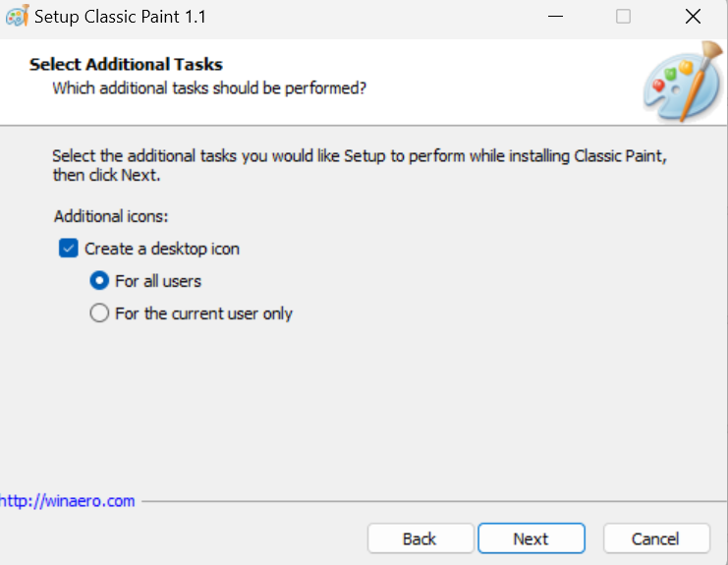Click the 'Which additional tasks should be performed?' subtitle
Viewport: 728px width, 565px height.
[209, 88]
